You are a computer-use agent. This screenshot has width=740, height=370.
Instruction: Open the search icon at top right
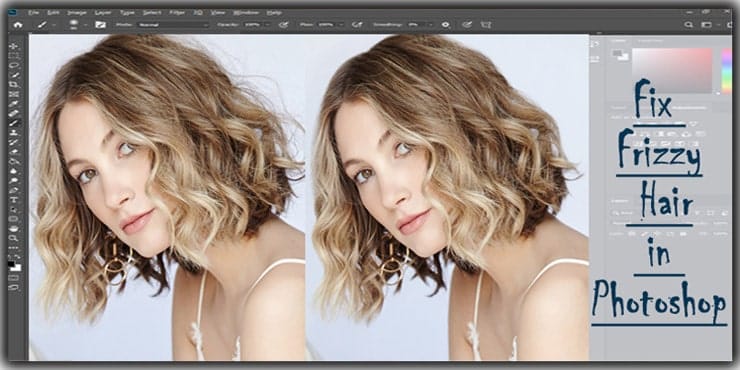689,25
